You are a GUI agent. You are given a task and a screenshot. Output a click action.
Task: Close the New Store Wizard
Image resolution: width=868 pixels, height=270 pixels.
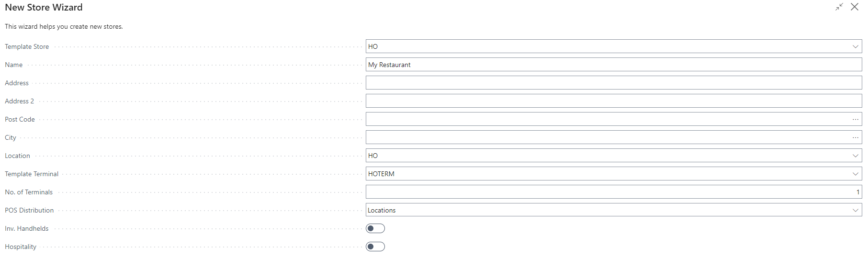tap(855, 7)
